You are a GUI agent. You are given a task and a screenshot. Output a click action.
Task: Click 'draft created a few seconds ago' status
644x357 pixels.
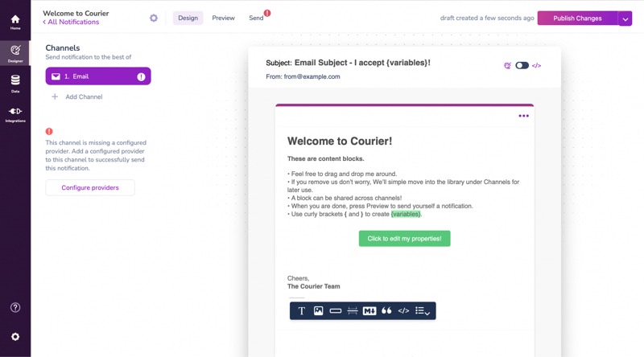point(487,18)
